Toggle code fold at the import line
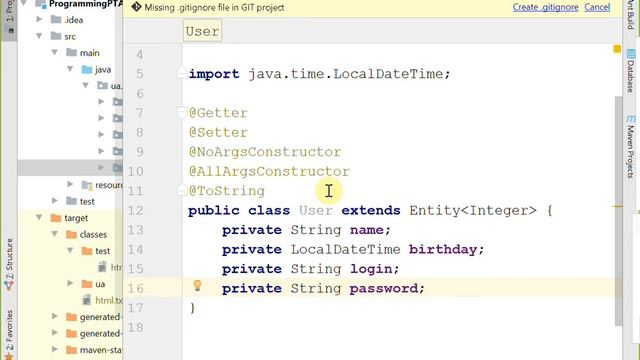 coord(182,73)
